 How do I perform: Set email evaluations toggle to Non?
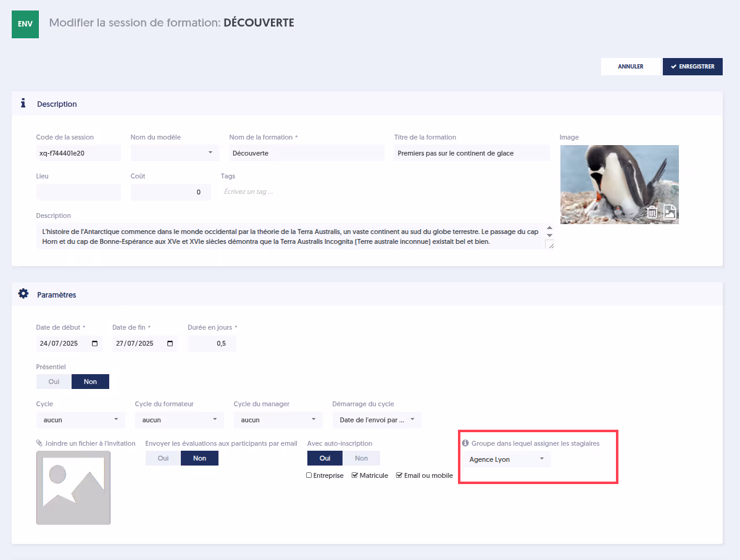coord(199,458)
